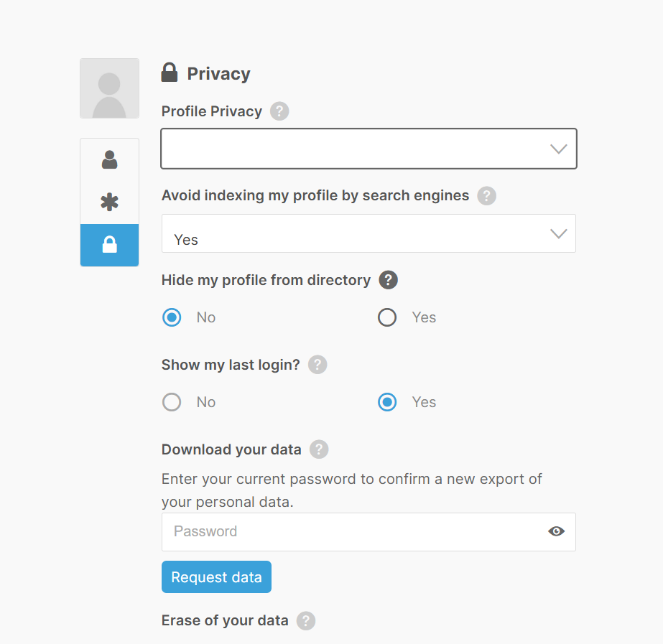The image size is (663, 644).
Task: Click the Download your data help icon
Action: tap(318, 450)
